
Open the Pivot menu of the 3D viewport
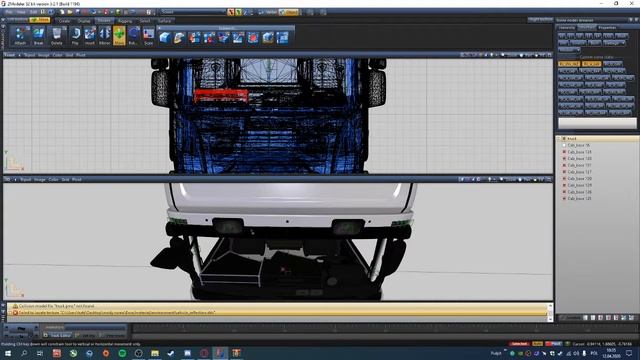pos(77,179)
